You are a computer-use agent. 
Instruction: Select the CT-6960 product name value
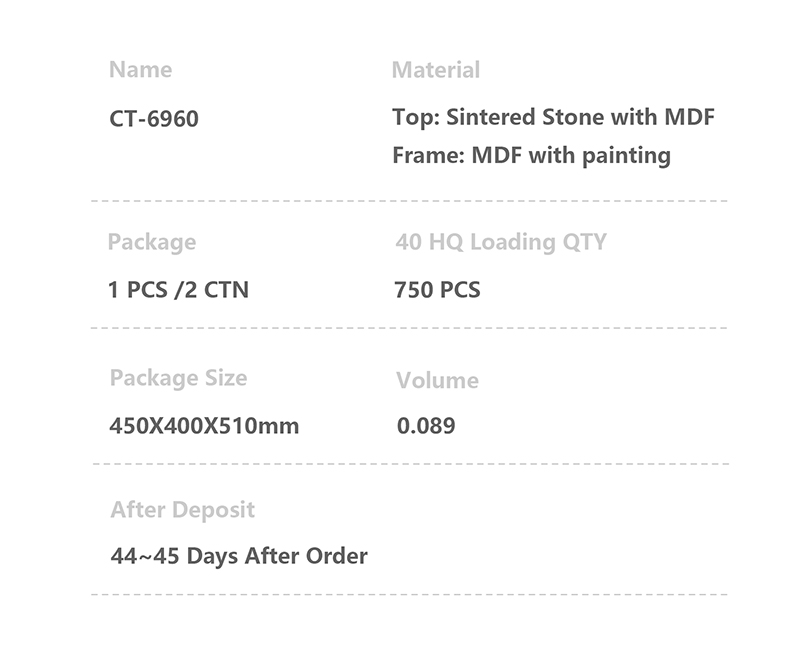pyautogui.click(x=154, y=119)
